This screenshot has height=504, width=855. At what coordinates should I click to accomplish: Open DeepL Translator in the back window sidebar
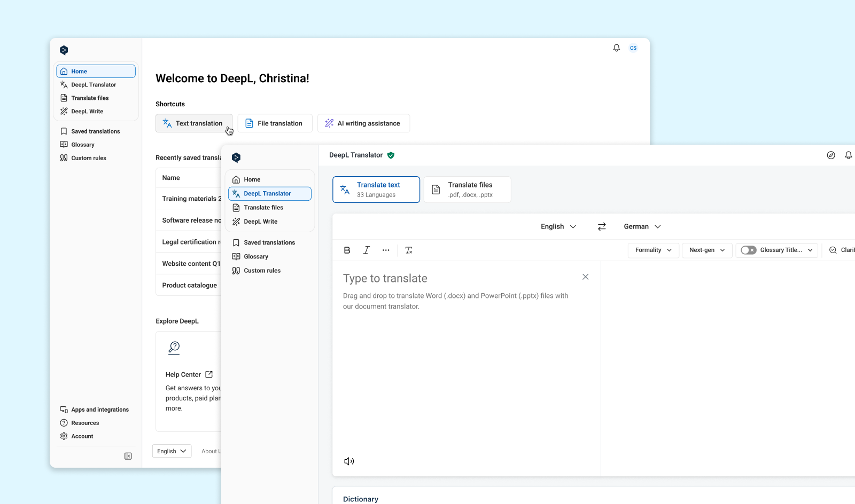[x=96, y=85]
